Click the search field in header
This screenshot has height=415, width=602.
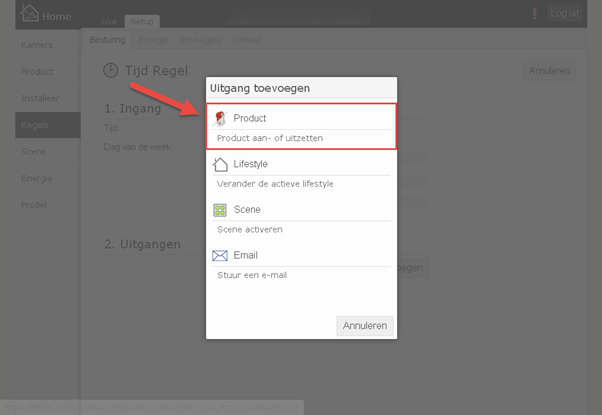297,16
